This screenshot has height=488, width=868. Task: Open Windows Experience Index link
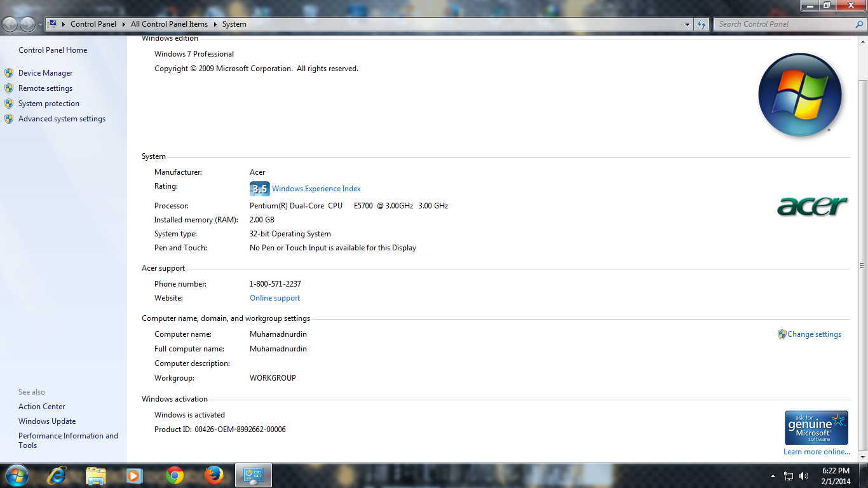tap(316, 189)
